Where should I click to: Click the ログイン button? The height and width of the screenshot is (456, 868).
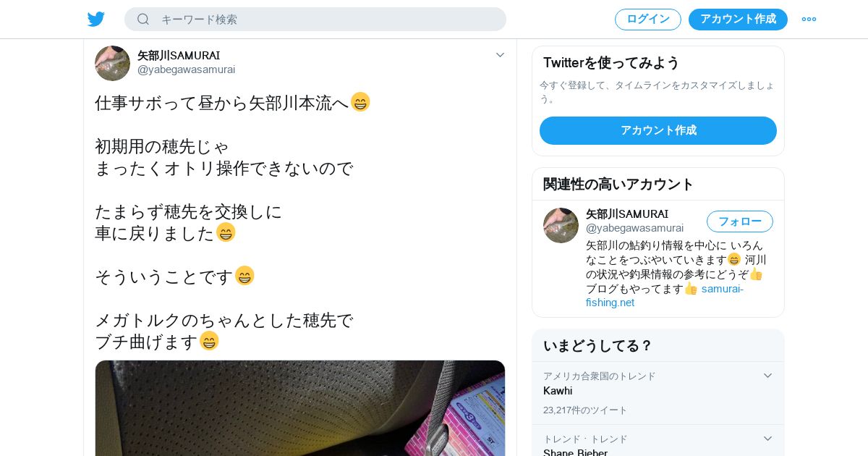[648, 20]
